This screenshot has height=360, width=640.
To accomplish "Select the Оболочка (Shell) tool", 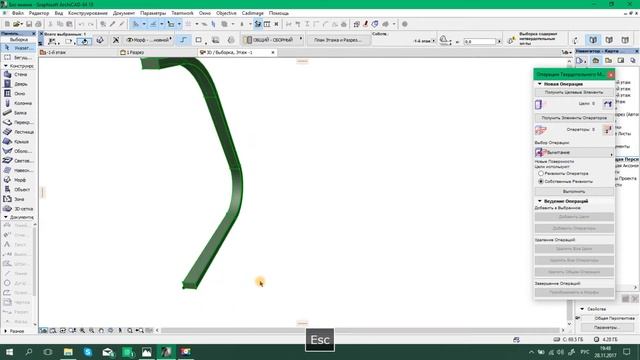I will click(18, 151).
